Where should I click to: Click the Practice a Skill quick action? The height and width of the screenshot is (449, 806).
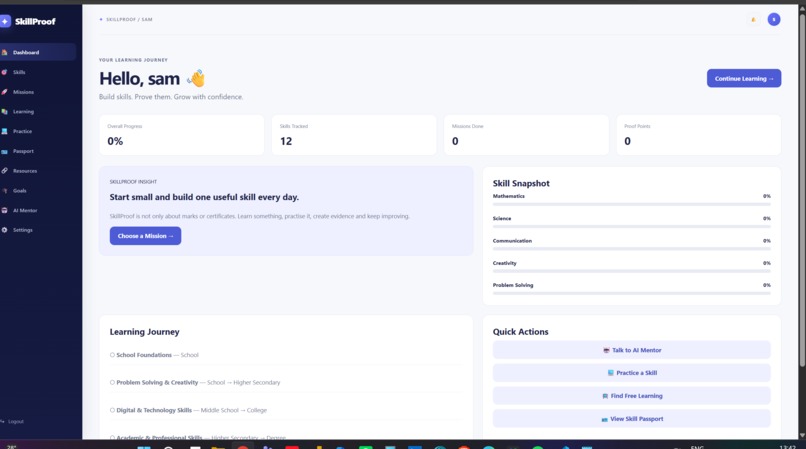pos(632,373)
